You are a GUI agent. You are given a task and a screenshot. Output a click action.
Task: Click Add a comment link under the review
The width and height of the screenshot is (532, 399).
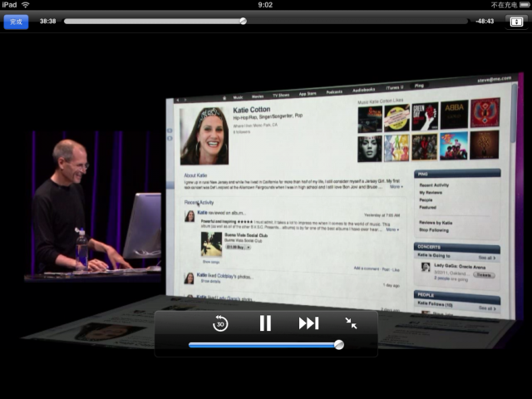point(367,268)
